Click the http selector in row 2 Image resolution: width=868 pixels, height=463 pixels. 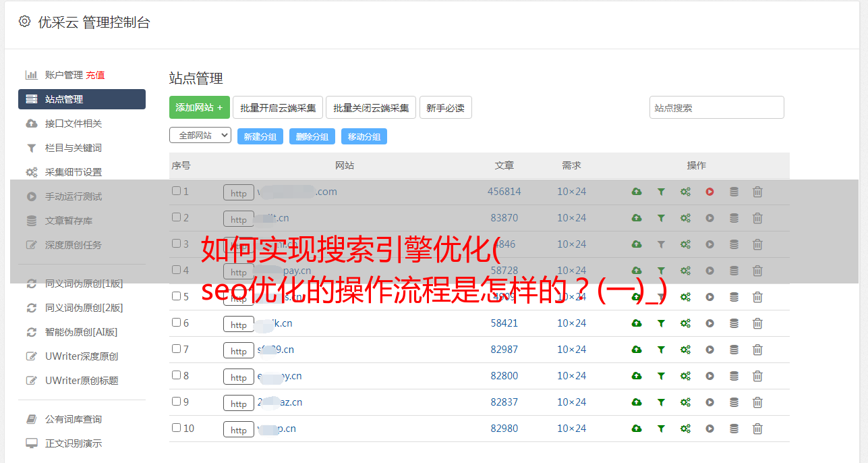click(239, 219)
